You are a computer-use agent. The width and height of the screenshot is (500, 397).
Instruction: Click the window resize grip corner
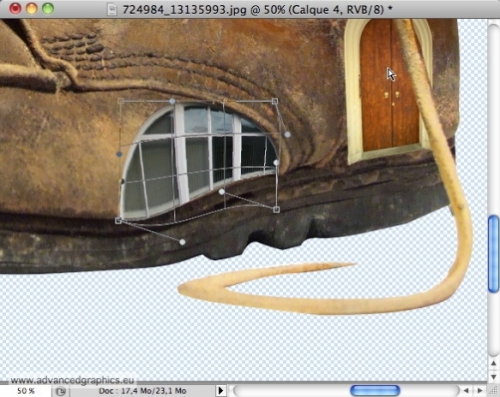(493, 390)
